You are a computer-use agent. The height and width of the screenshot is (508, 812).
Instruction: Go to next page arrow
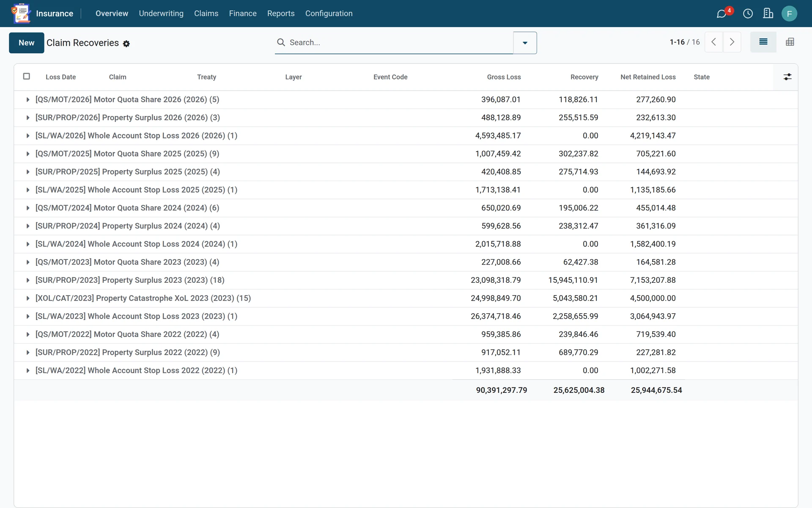(x=732, y=42)
